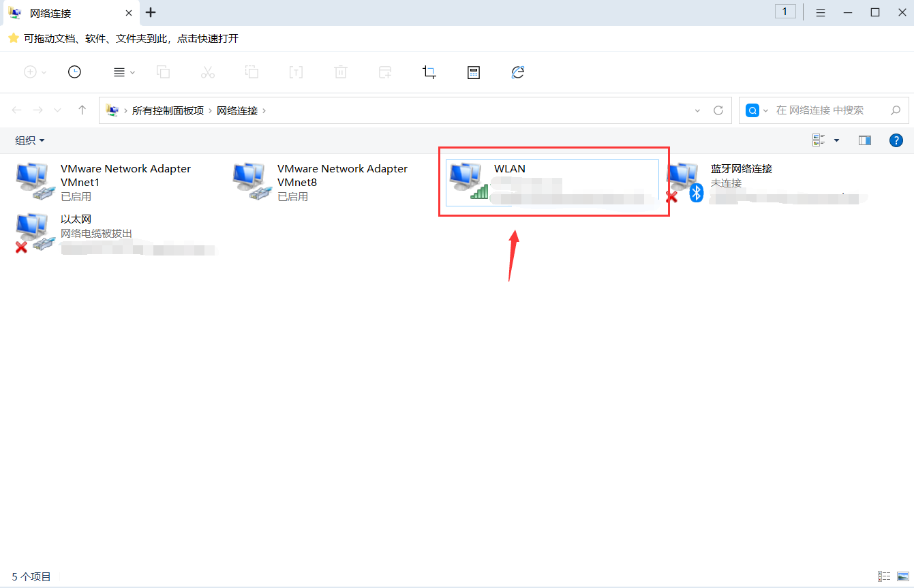Go up one level with the up arrow
914x588 pixels.
82,110
